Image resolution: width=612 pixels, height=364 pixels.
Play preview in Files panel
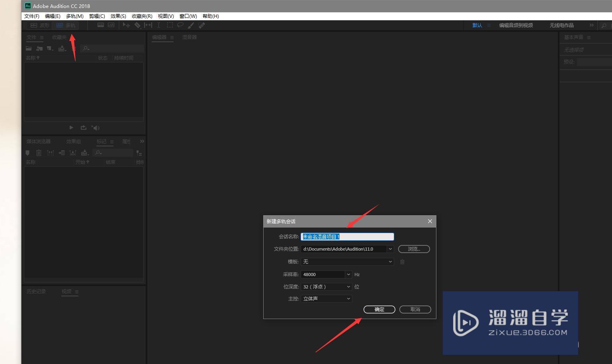click(x=71, y=128)
